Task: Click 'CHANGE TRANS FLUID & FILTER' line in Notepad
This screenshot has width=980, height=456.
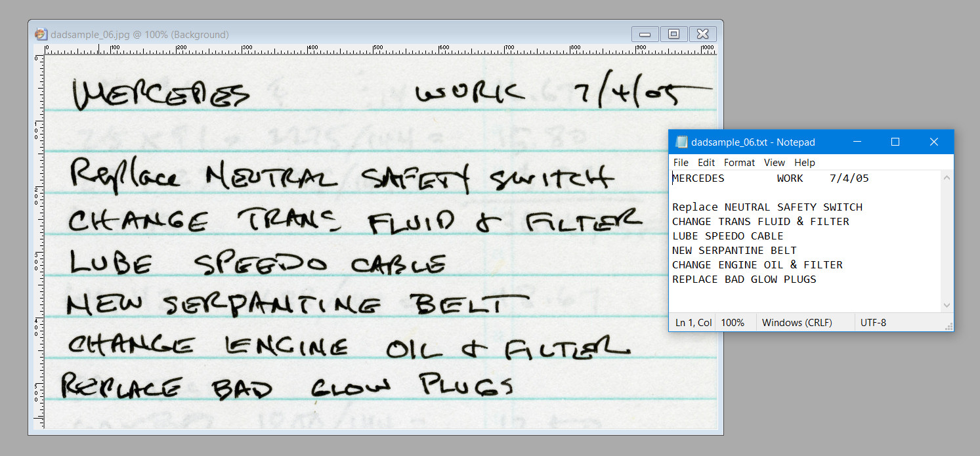Action: pos(761,222)
